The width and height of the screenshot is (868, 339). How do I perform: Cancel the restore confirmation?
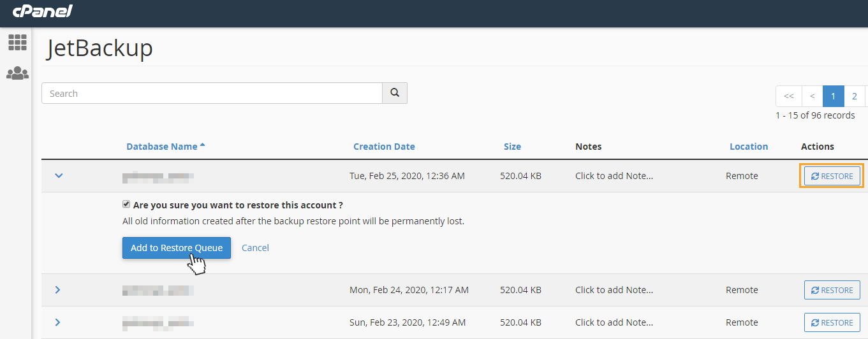[x=255, y=248]
